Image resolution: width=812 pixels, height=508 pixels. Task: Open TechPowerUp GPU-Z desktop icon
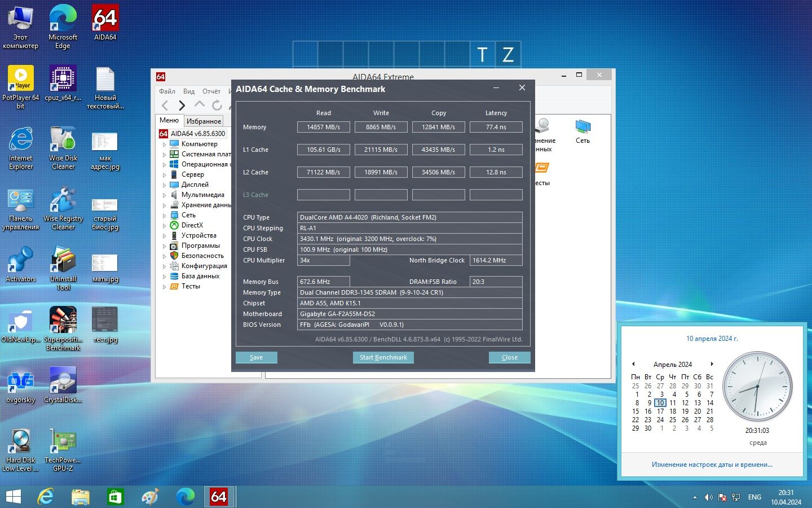(63, 449)
